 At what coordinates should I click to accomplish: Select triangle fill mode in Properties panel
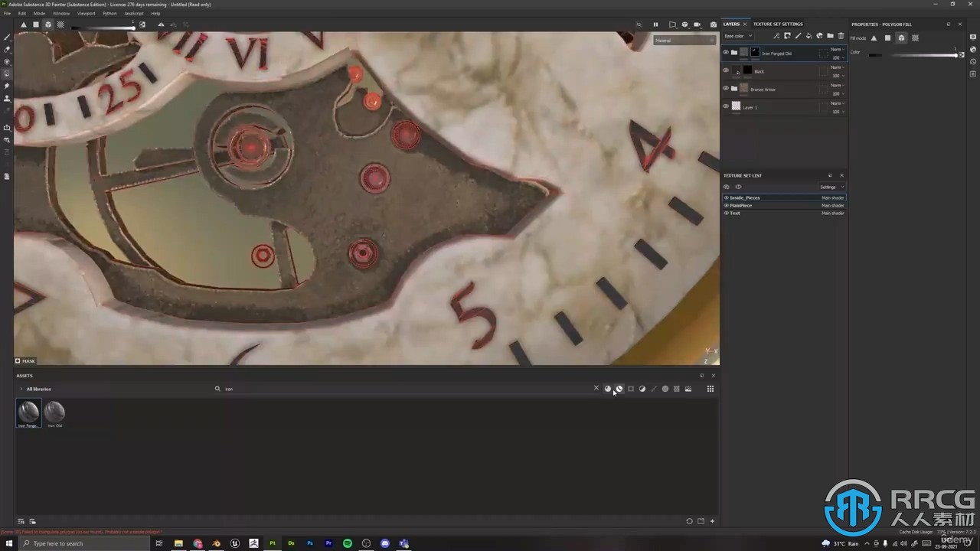[x=874, y=37]
